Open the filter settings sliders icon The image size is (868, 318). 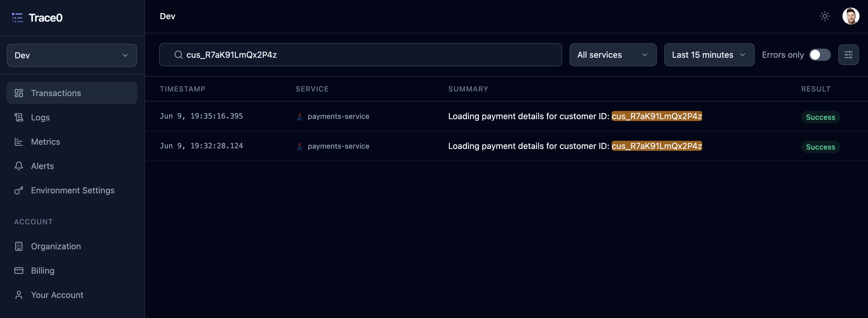[848, 55]
